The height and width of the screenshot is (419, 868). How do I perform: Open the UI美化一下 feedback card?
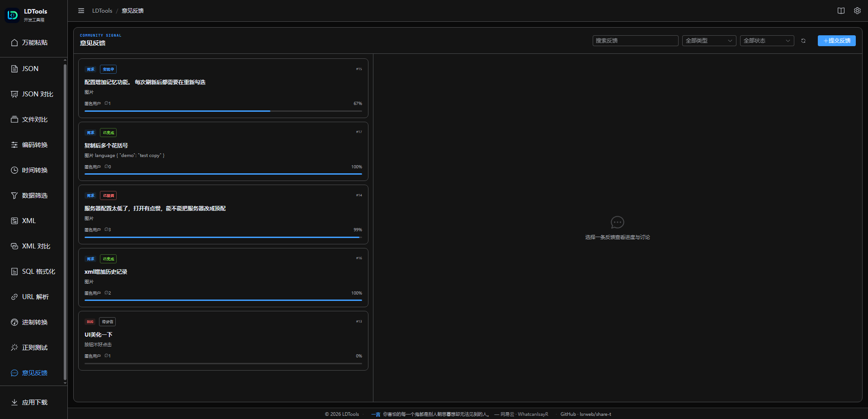223,341
